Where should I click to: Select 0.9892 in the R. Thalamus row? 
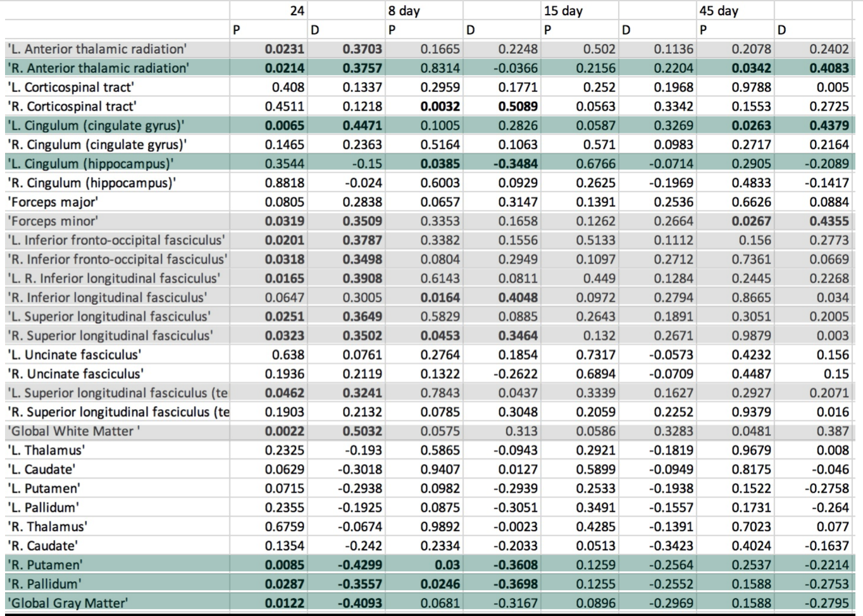pyautogui.click(x=440, y=527)
